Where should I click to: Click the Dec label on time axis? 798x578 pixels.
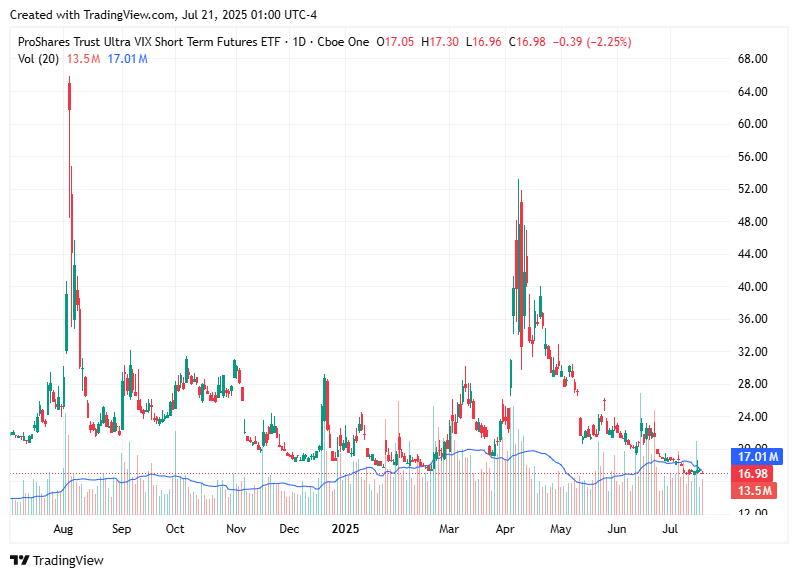tap(289, 529)
